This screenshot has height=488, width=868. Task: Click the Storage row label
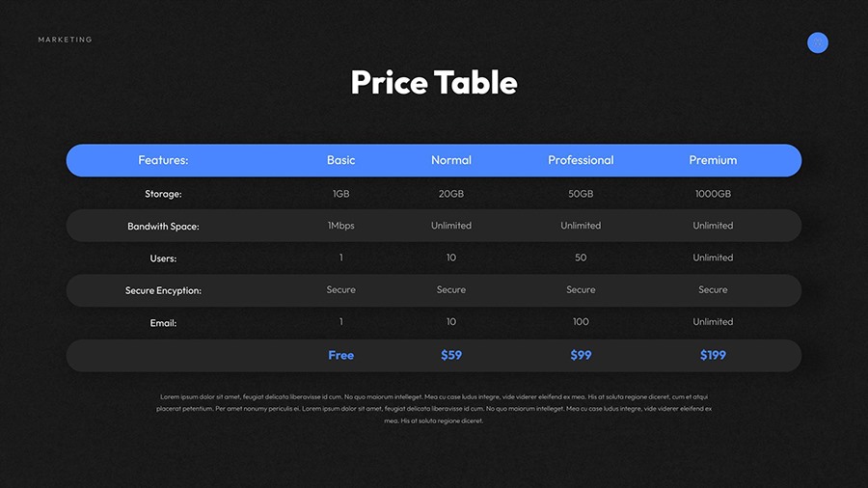pyautogui.click(x=163, y=194)
